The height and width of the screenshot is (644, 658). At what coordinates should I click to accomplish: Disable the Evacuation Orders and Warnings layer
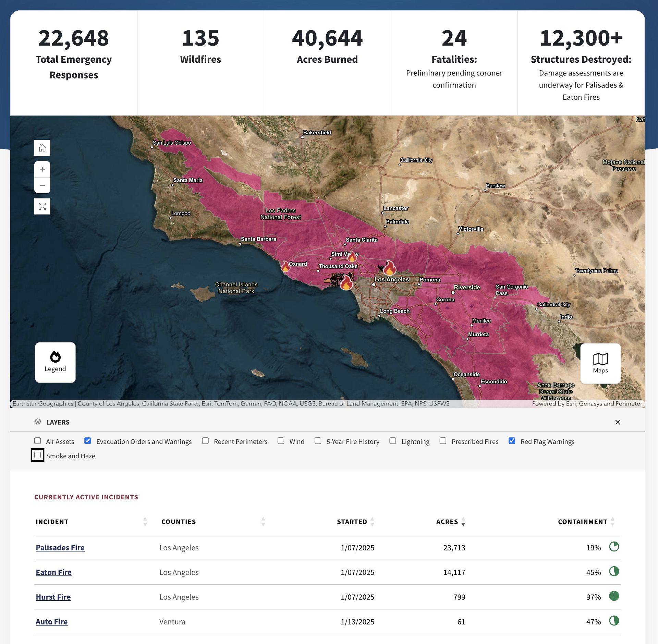tap(88, 441)
